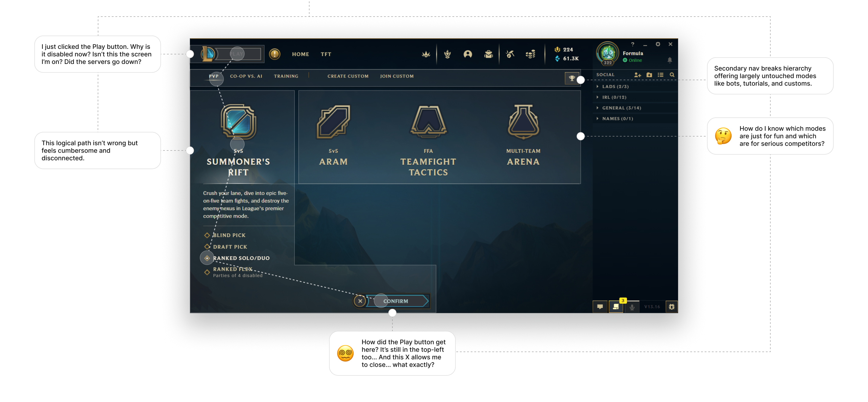Open the TFT tab in top navigation
This screenshot has height=402, width=868.
coord(326,54)
